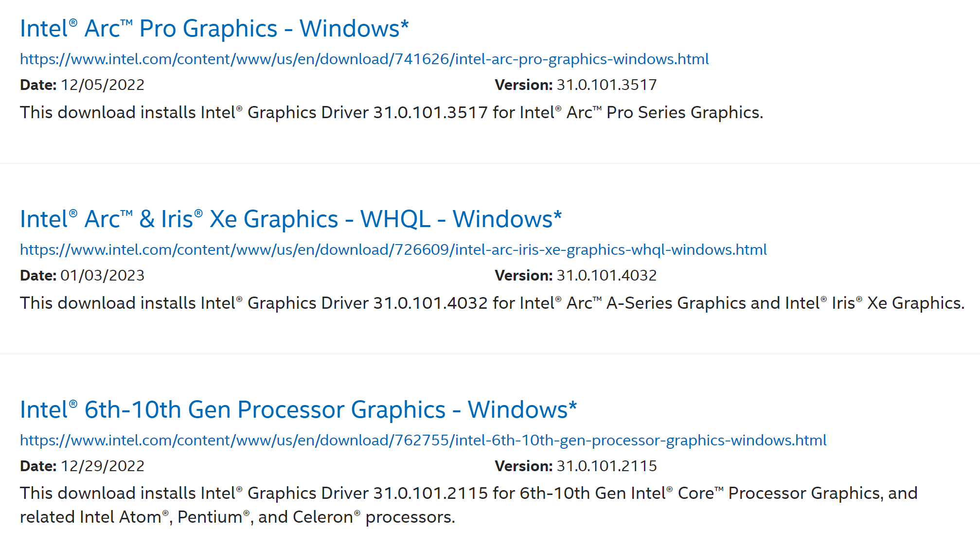
Task: Open the Intel 6th-10th Gen Processor Graphics title
Action: (298, 410)
